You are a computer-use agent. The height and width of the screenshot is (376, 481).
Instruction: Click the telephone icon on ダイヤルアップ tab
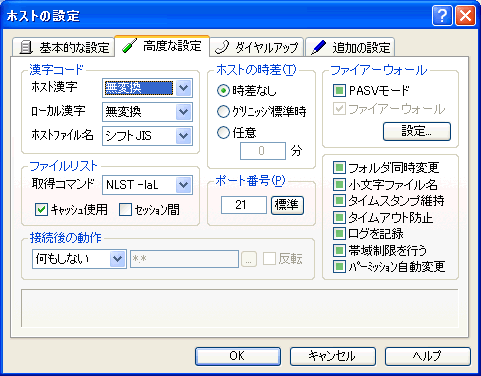222,47
